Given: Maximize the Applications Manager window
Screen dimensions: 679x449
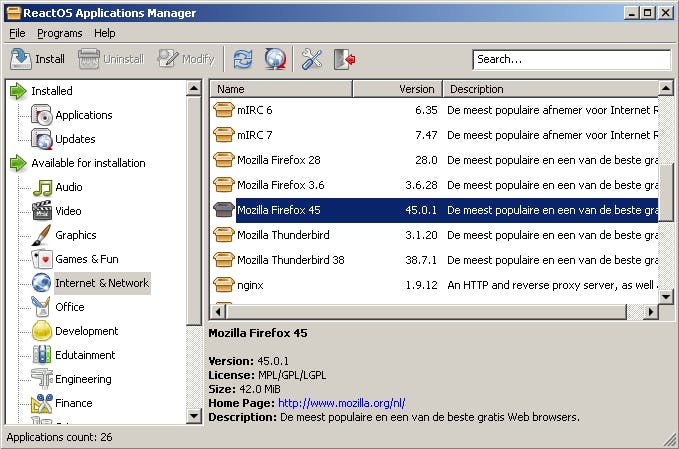Looking at the screenshot, I should click(648, 13).
